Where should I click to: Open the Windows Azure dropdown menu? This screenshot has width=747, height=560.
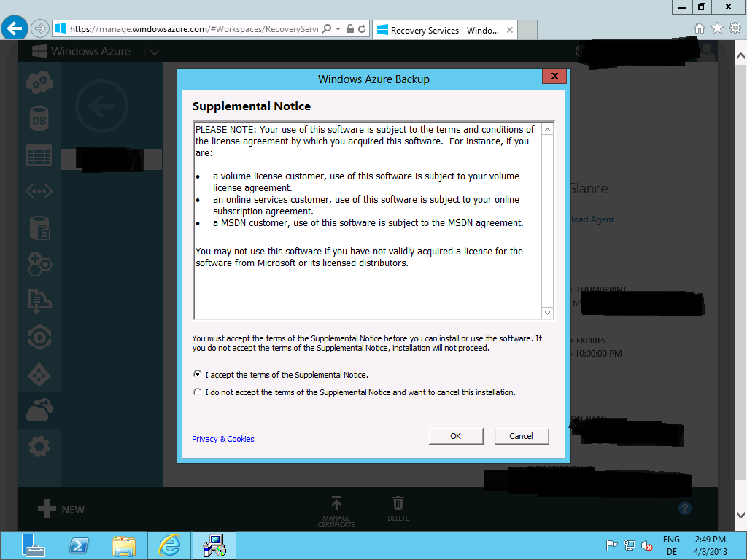pyautogui.click(x=153, y=52)
